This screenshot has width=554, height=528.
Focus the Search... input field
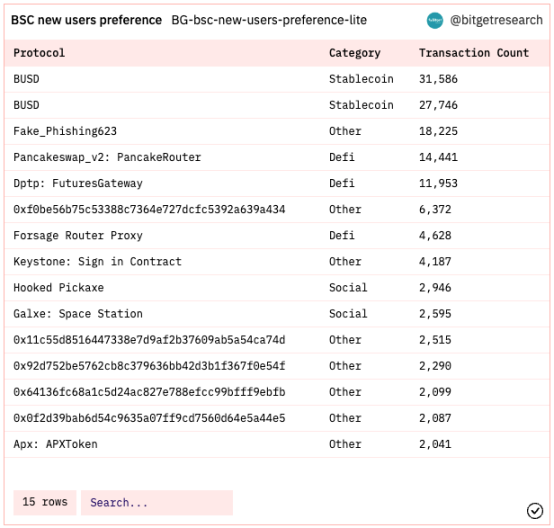[157, 502]
